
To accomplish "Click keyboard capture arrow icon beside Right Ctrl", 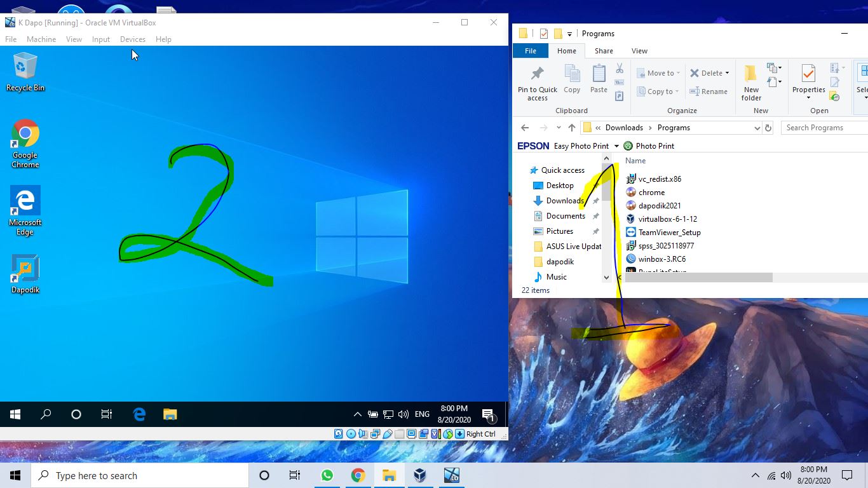I will [x=459, y=434].
